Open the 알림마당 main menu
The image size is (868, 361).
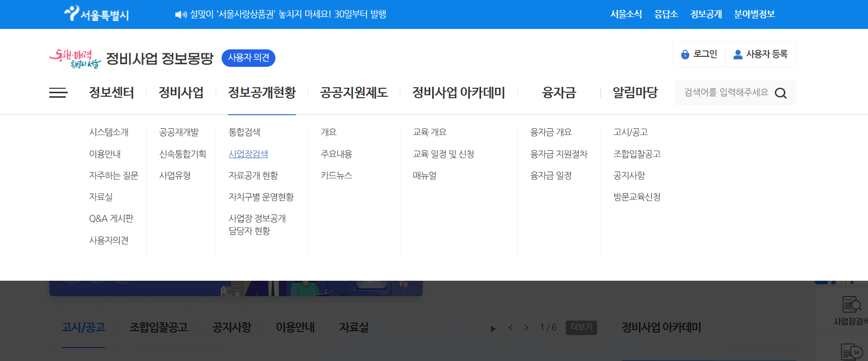[x=635, y=93]
